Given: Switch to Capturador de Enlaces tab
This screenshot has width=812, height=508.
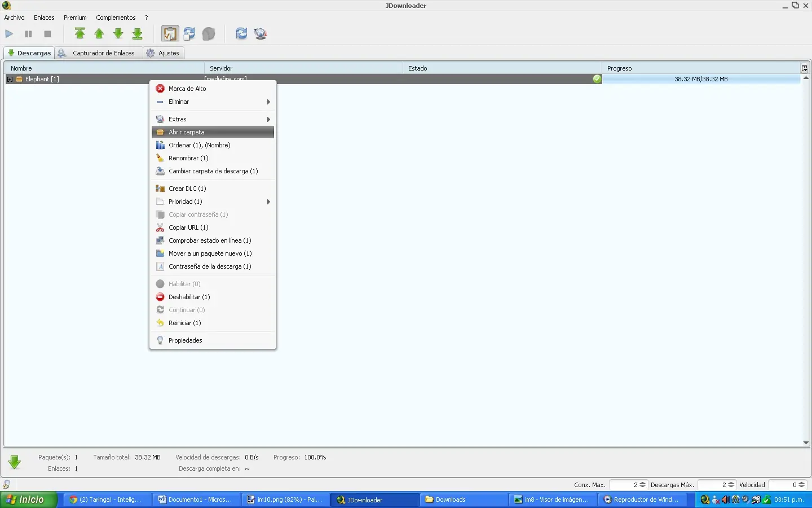Looking at the screenshot, I should (99, 53).
